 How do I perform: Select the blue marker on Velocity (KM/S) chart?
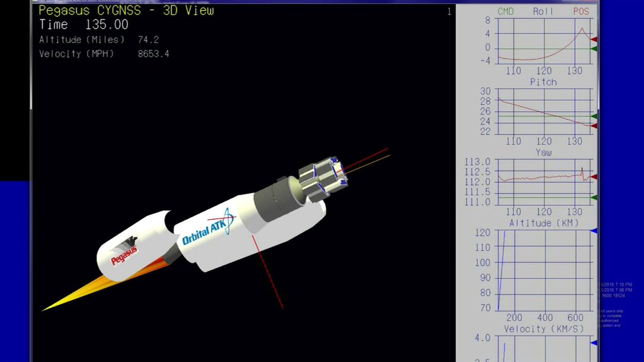[x=594, y=343]
